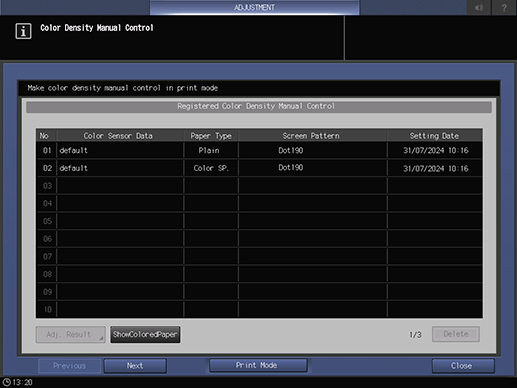Click the Color SP. paper type cell
The height and width of the screenshot is (388, 517).
[211, 168]
